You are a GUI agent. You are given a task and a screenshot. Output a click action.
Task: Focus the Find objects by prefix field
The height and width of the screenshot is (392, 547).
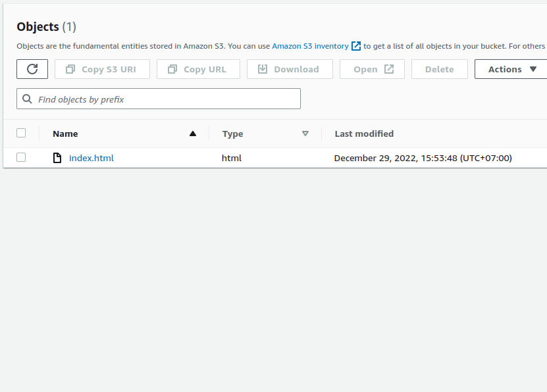pyautogui.click(x=165, y=99)
